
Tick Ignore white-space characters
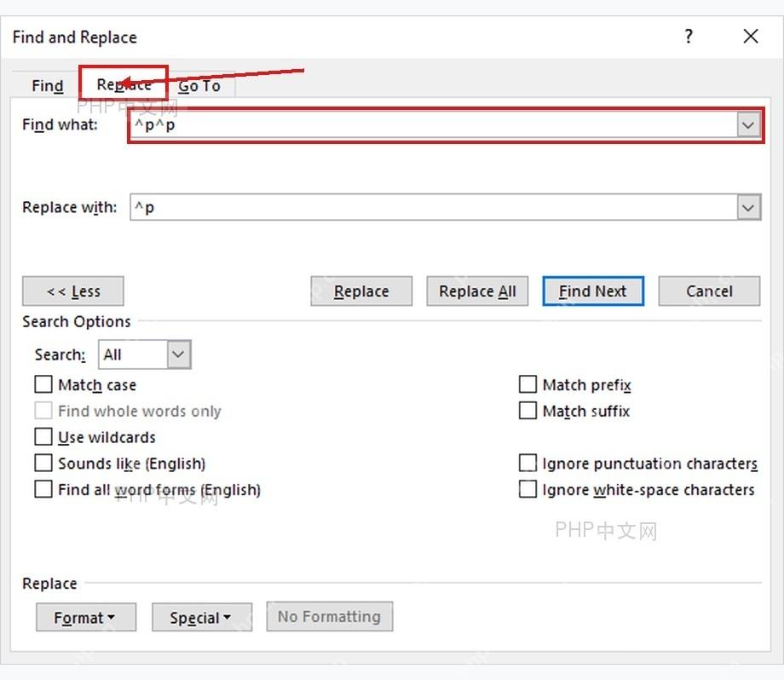(x=528, y=489)
